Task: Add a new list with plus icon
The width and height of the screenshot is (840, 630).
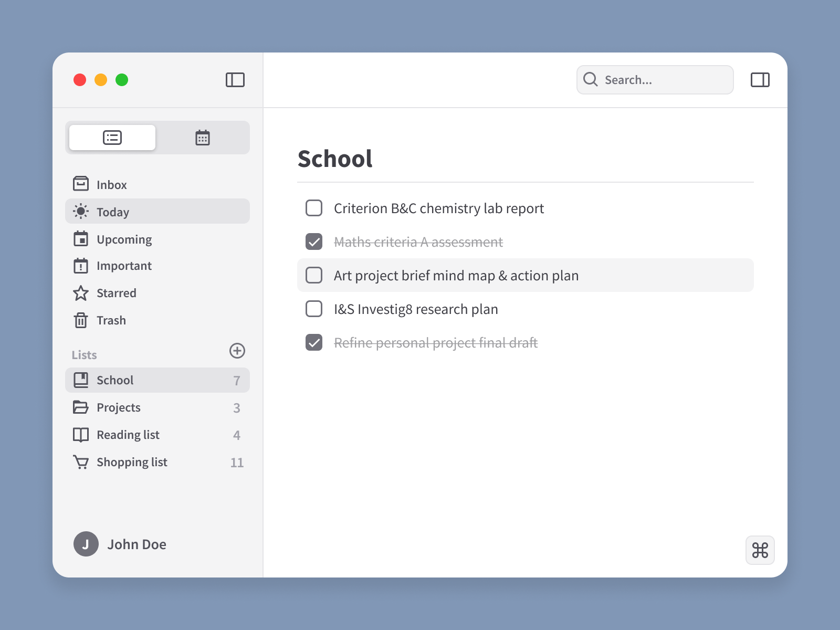Action: click(237, 351)
